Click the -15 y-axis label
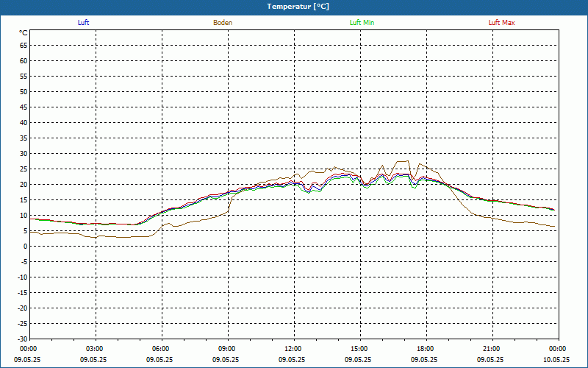The width and height of the screenshot is (588, 368). pyautogui.click(x=23, y=292)
